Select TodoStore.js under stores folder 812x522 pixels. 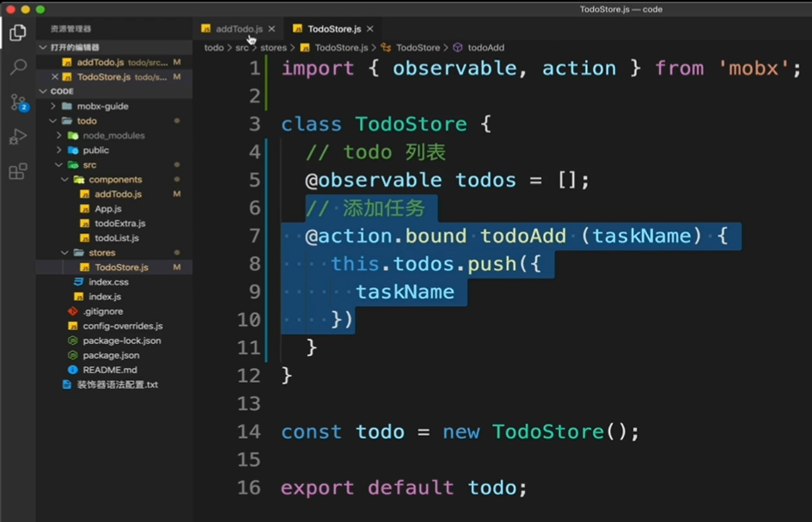[114, 267]
